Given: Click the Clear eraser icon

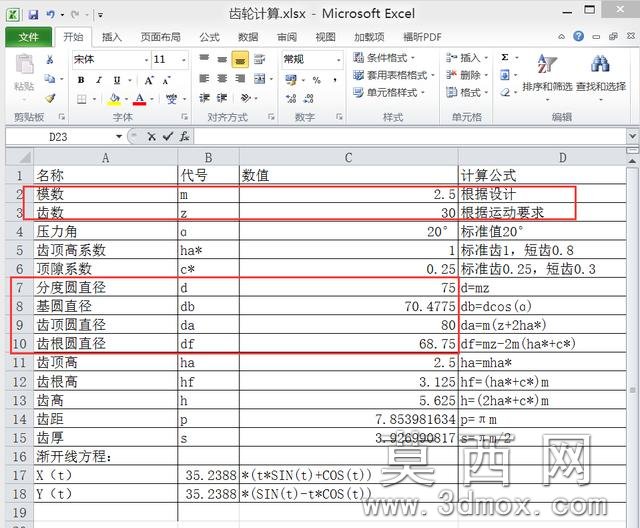Looking at the screenshot, I should (505, 93).
